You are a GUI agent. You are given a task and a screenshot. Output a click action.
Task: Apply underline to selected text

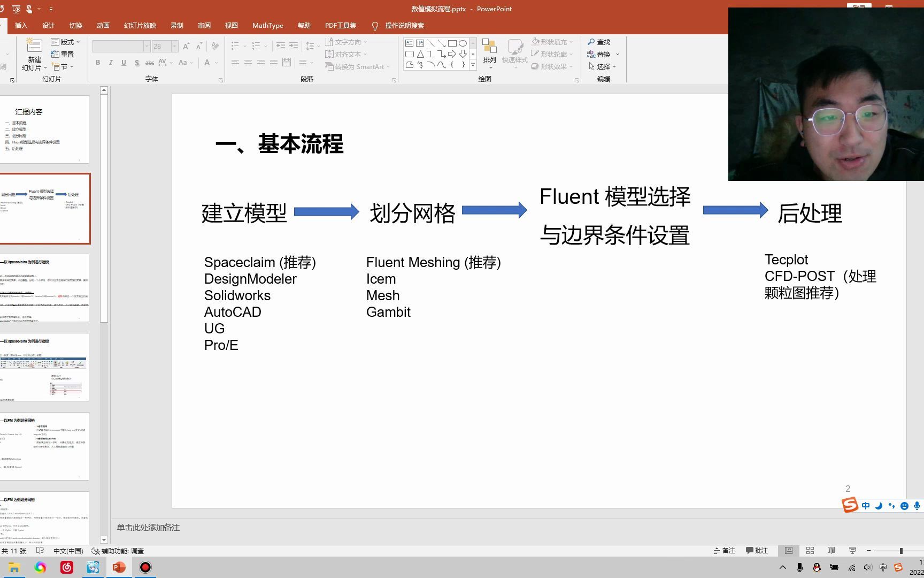pos(124,63)
